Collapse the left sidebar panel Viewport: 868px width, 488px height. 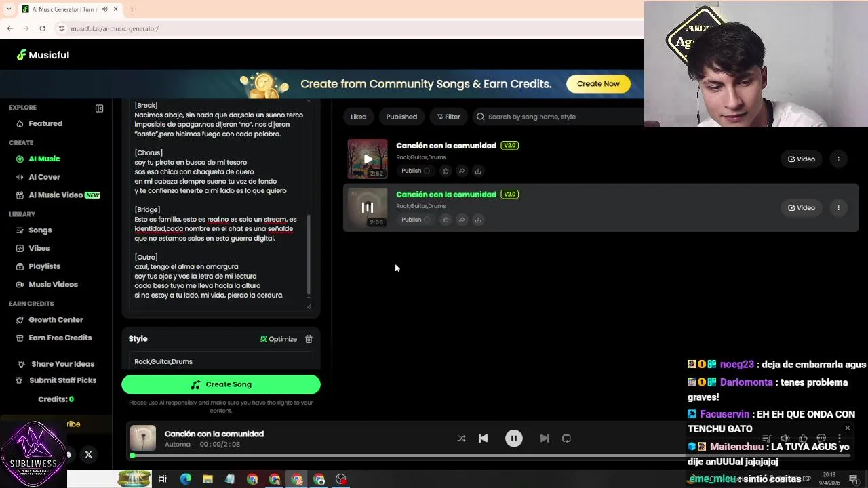[99, 108]
